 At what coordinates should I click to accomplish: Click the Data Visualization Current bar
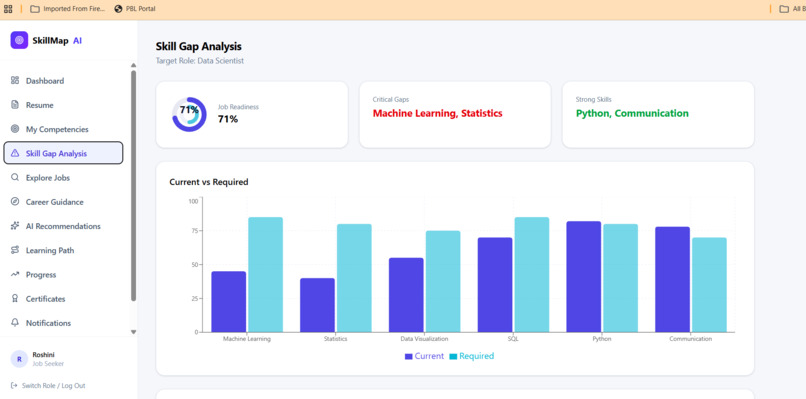(406, 295)
